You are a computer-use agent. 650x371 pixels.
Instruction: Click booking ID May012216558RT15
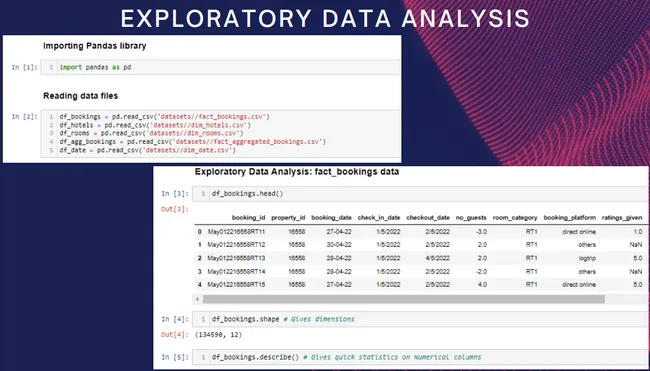236,284
